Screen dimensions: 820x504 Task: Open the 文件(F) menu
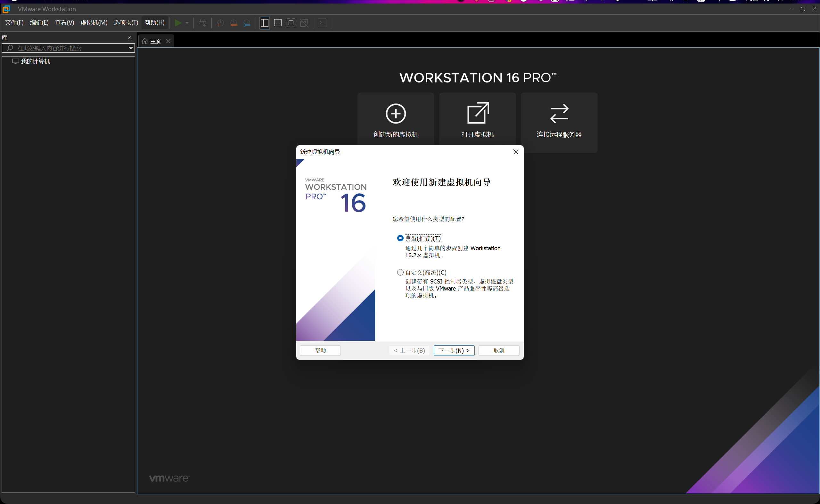coord(14,22)
